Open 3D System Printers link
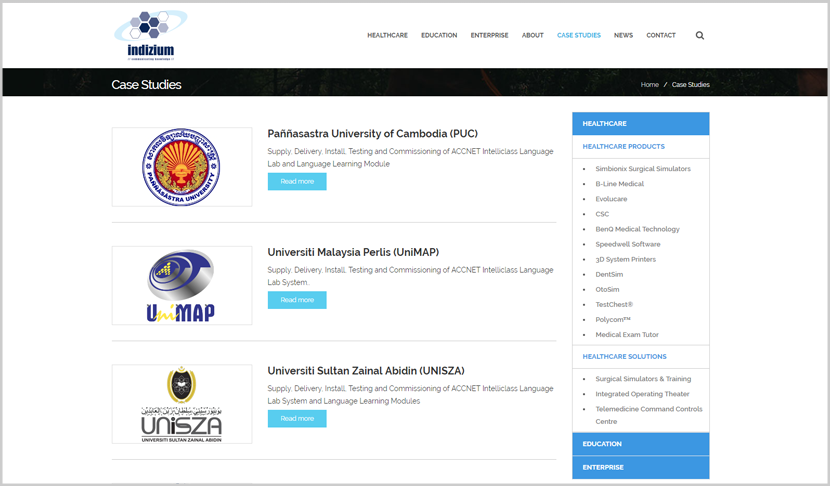 point(625,259)
